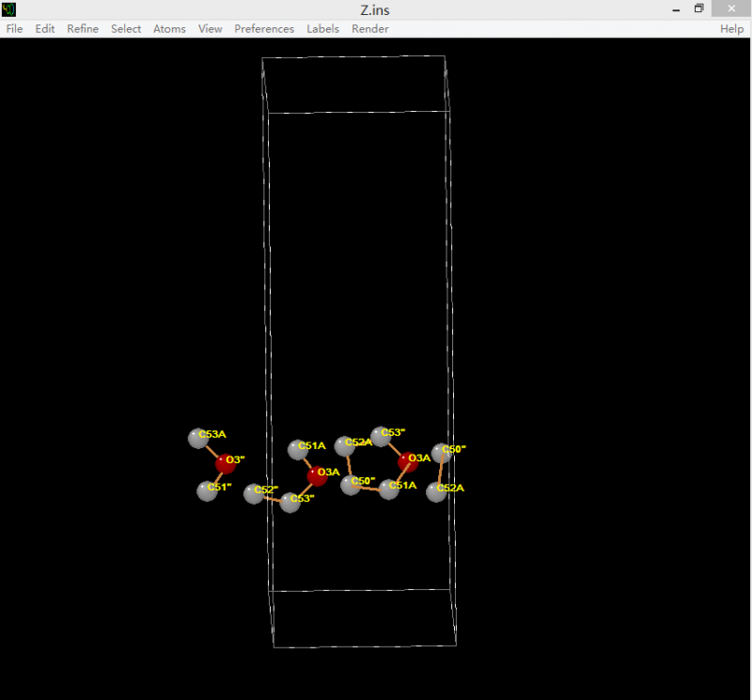Open the Refine menu
Image resolution: width=752 pixels, height=700 pixels.
(83, 29)
